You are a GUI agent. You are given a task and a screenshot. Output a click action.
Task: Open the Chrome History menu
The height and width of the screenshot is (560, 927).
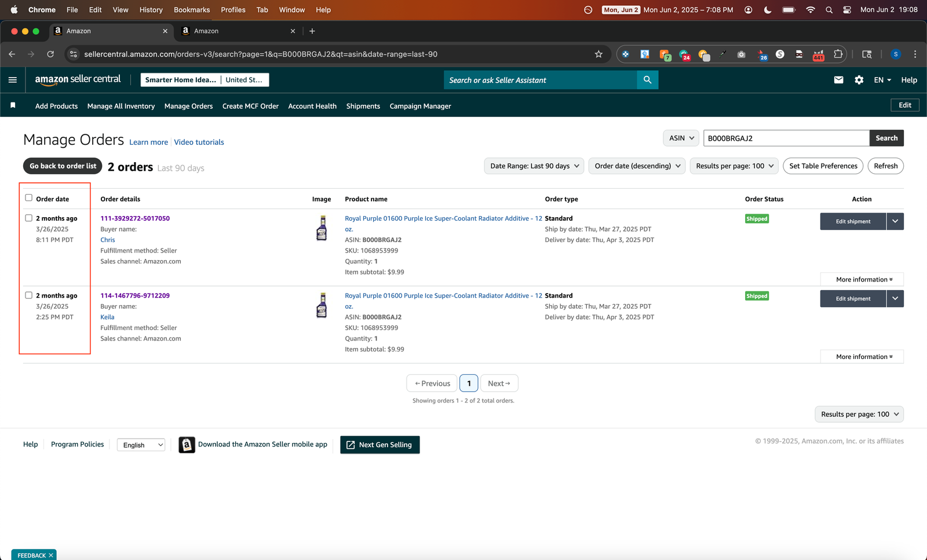pos(151,10)
